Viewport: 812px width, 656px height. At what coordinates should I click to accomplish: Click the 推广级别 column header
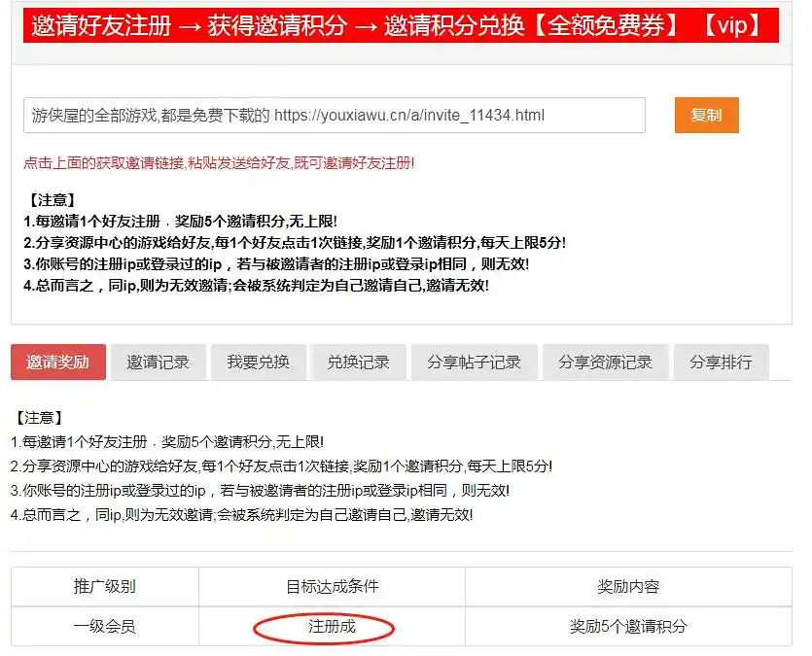coord(104,587)
